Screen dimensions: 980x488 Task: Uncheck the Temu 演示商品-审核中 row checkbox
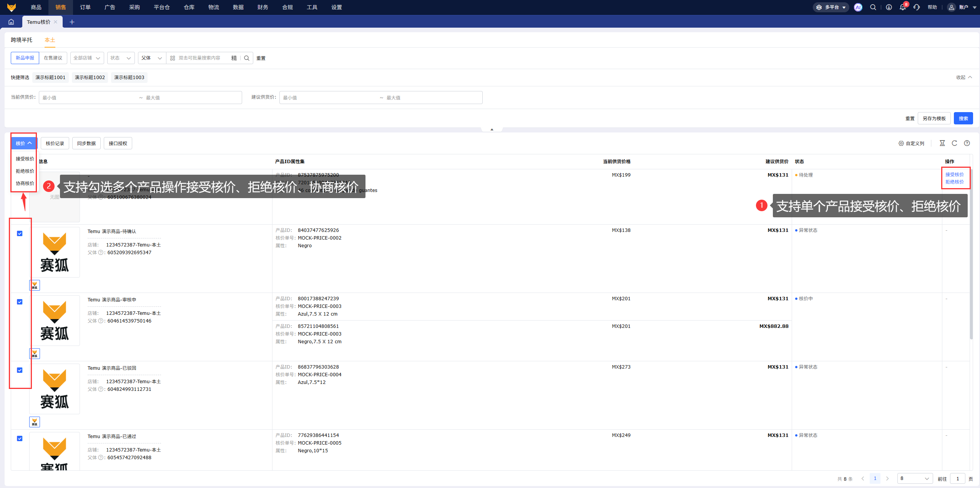click(20, 302)
